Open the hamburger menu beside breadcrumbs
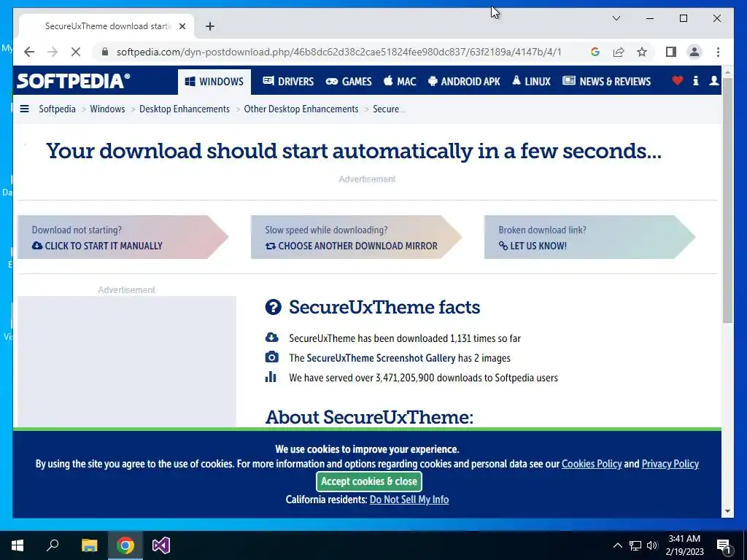Image resolution: width=747 pixels, height=560 pixels. click(x=24, y=109)
